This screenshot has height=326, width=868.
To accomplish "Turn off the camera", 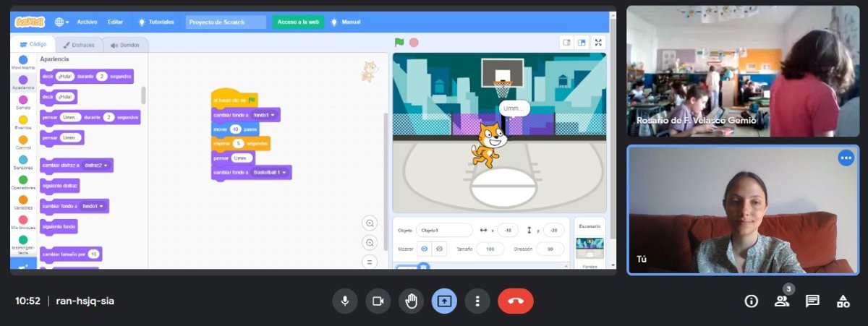I will point(377,301).
